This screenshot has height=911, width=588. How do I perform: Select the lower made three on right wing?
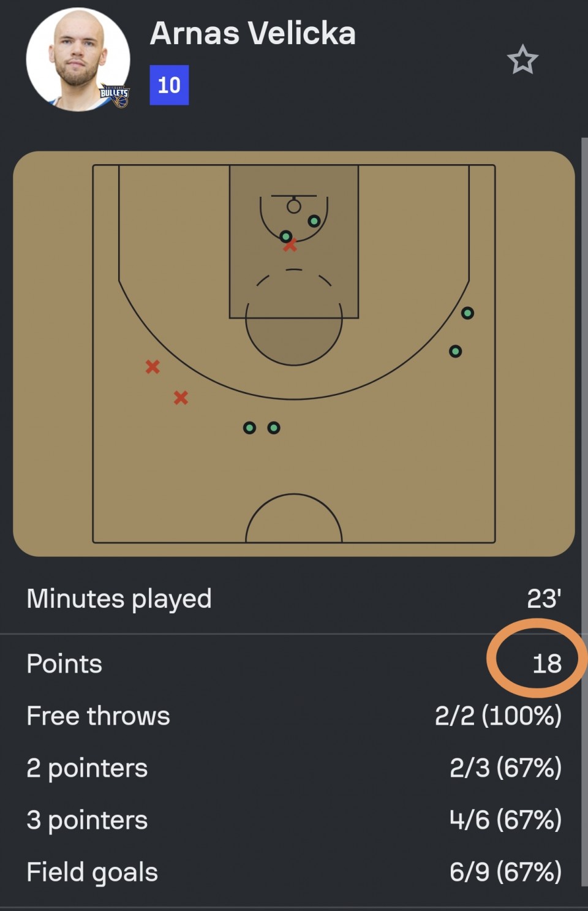tap(455, 351)
